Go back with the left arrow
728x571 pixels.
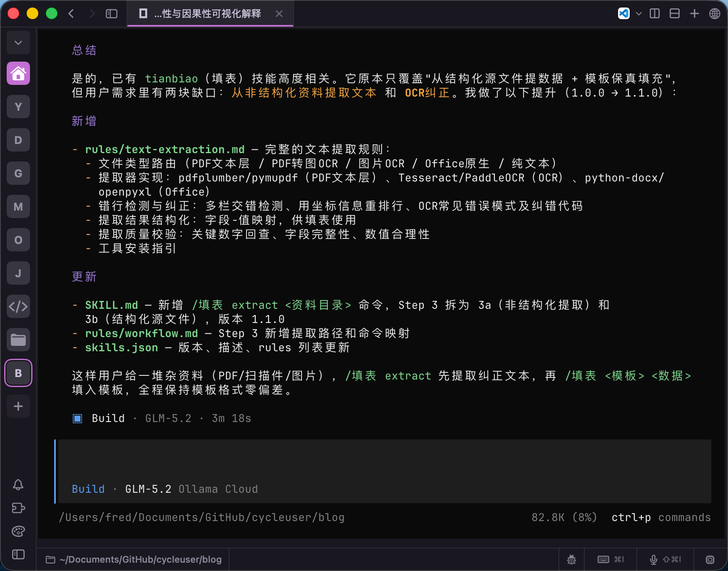pyautogui.click(x=71, y=14)
